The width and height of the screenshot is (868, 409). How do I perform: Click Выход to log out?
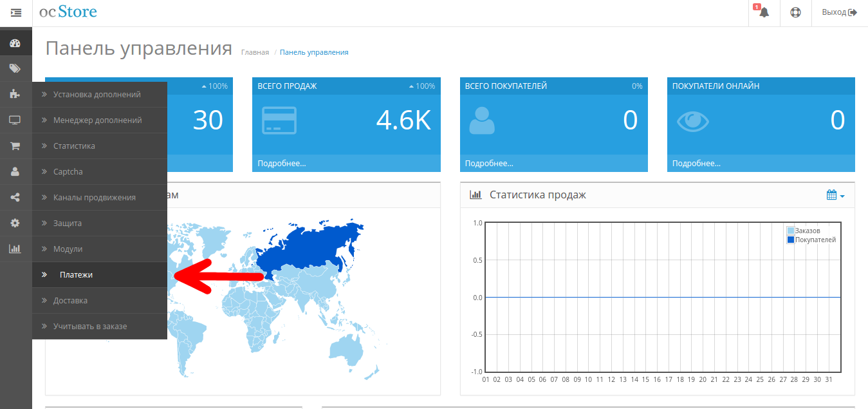(x=839, y=13)
